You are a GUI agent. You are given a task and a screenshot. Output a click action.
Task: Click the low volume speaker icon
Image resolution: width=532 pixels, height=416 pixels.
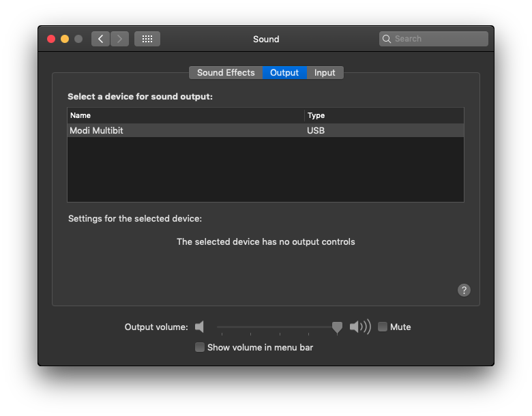pyautogui.click(x=199, y=327)
